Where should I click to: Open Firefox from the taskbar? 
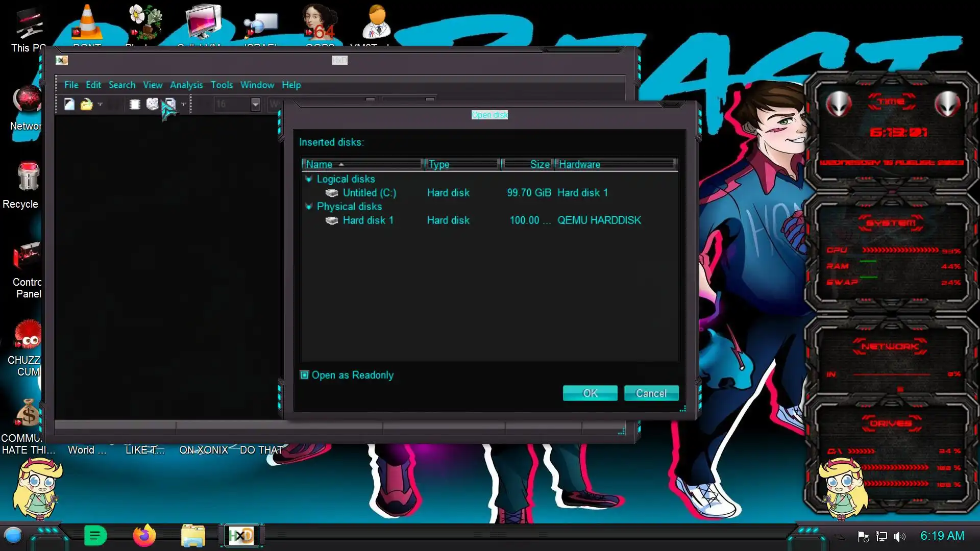[x=144, y=536]
